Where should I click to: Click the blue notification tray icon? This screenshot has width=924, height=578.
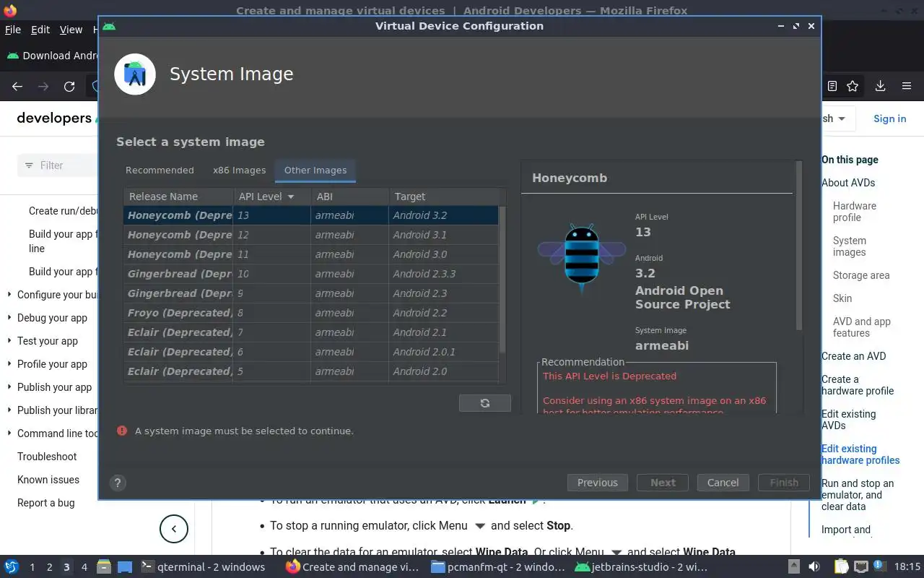pyautogui.click(x=879, y=566)
